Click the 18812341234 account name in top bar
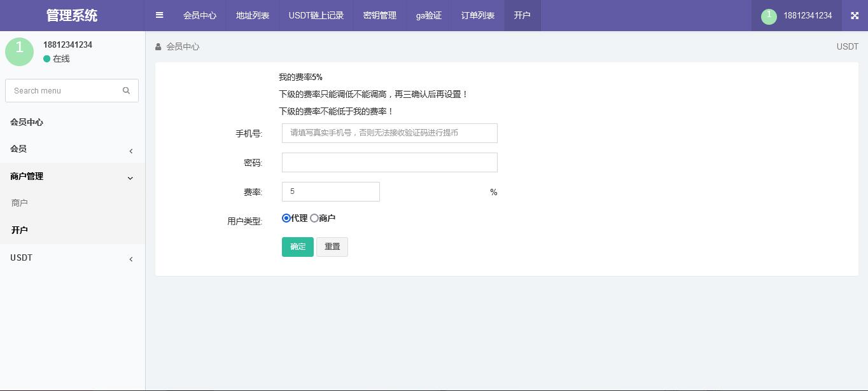 pos(808,16)
